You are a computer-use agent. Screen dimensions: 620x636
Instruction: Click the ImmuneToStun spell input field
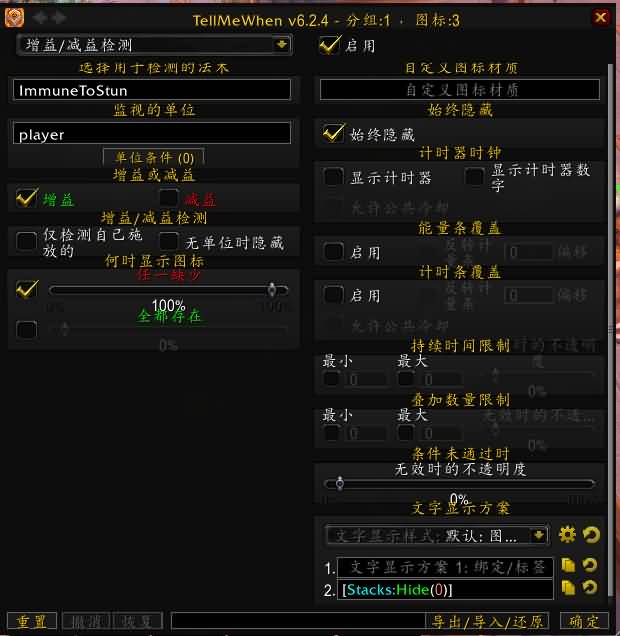click(x=152, y=90)
